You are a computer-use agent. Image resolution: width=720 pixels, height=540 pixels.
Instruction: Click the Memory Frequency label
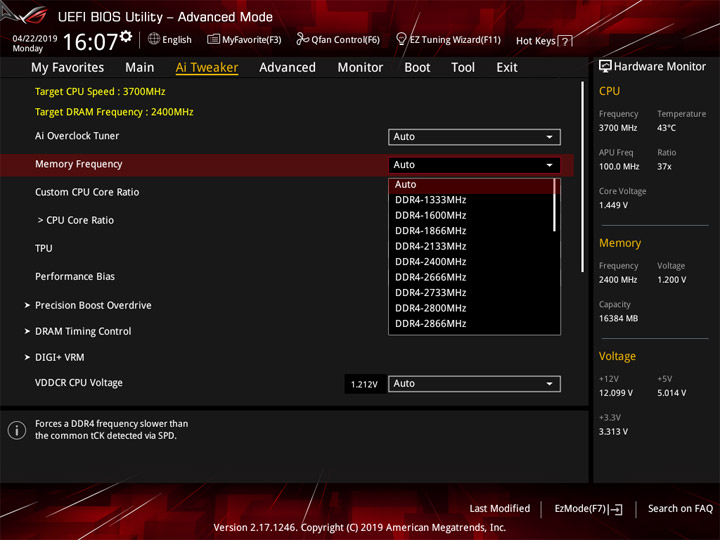click(x=79, y=164)
